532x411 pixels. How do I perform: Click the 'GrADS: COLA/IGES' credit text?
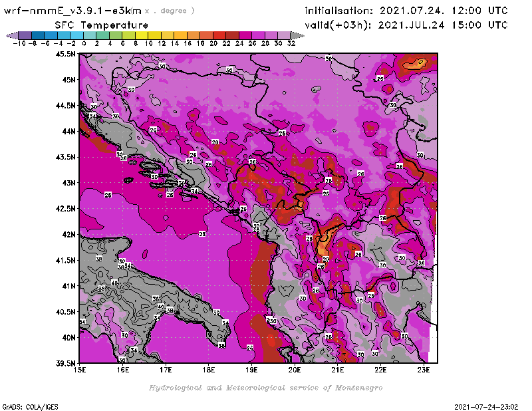pyautogui.click(x=30, y=407)
